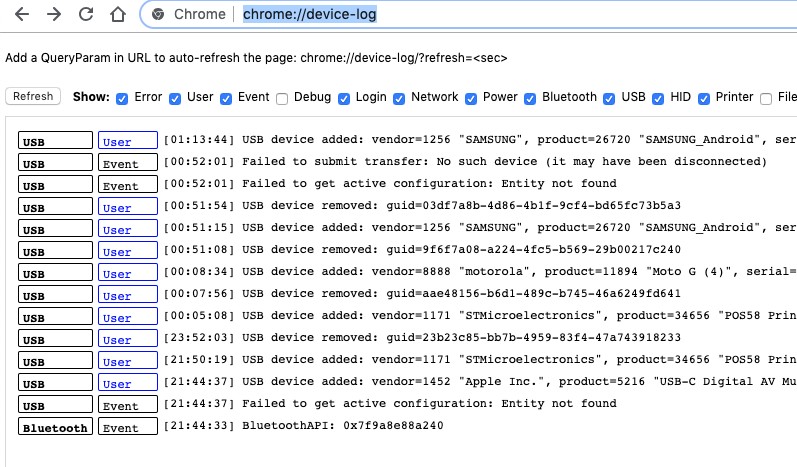Click the [01:13:44] timestamp

(199, 140)
